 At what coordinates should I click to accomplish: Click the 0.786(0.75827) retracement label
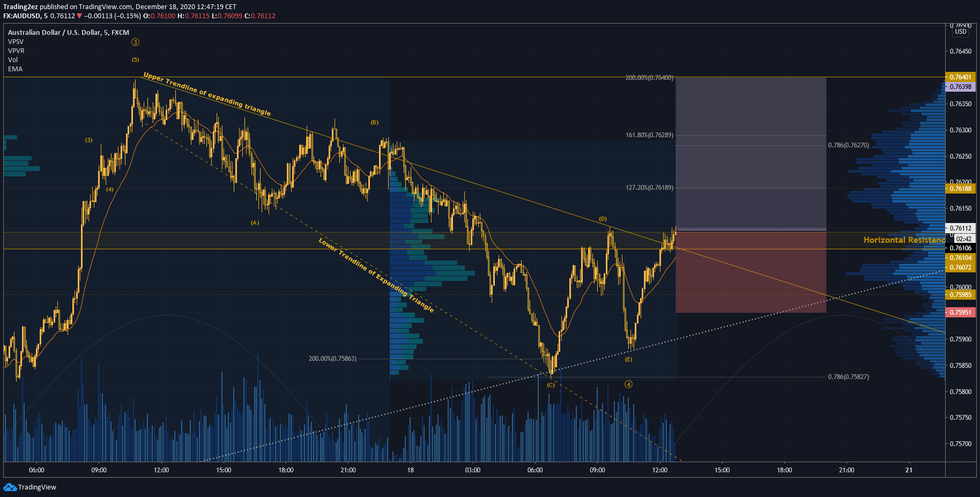pyautogui.click(x=849, y=377)
